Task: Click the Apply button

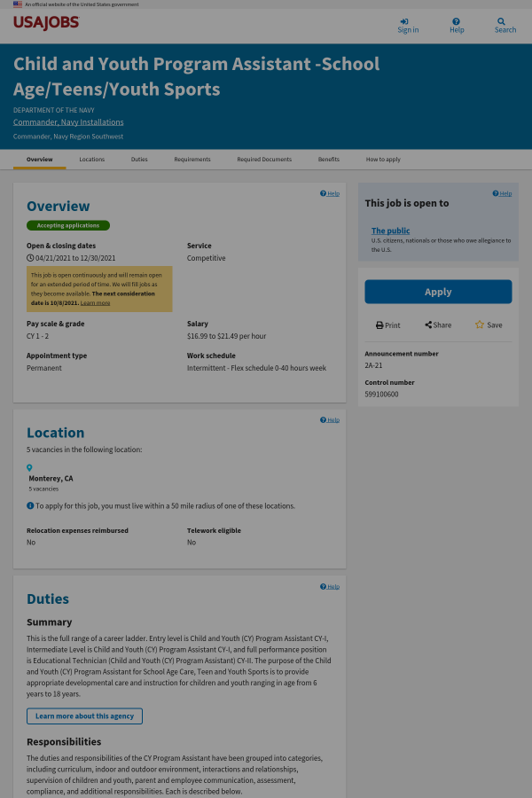Action: coord(438,292)
